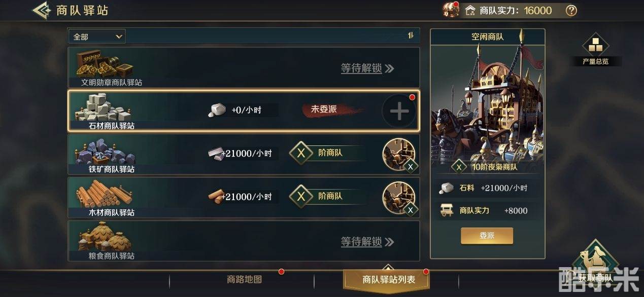Open the treasure chest reward icon

tap(451, 10)
